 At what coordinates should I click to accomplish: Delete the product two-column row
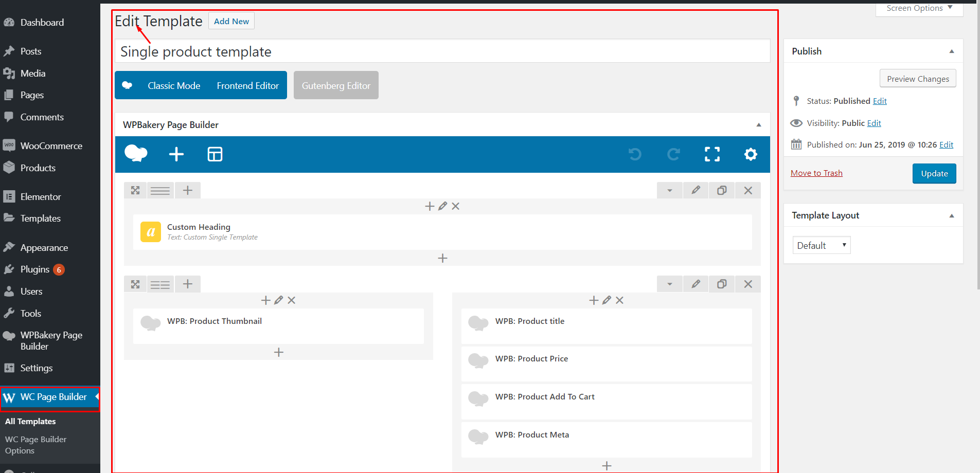click(x=748, y=284)
